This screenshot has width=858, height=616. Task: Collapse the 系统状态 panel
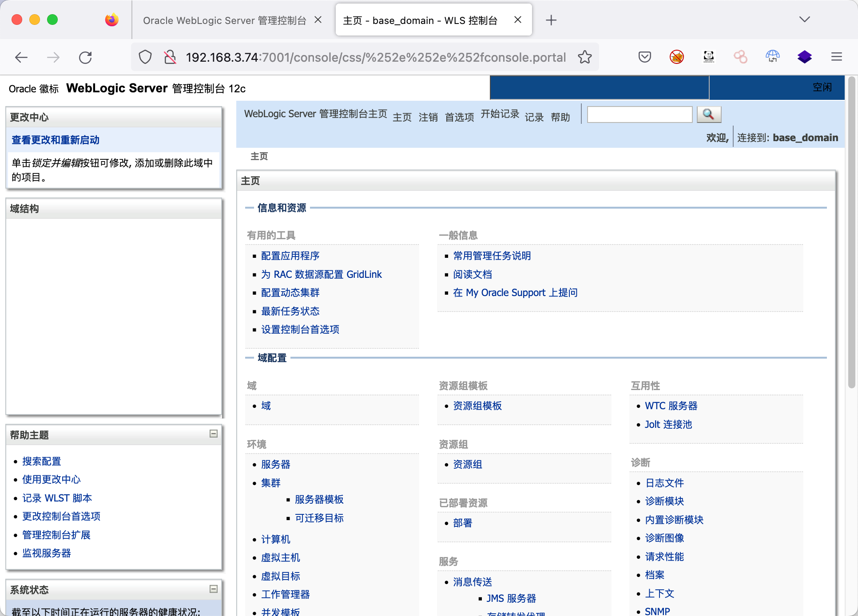point(214,589)
